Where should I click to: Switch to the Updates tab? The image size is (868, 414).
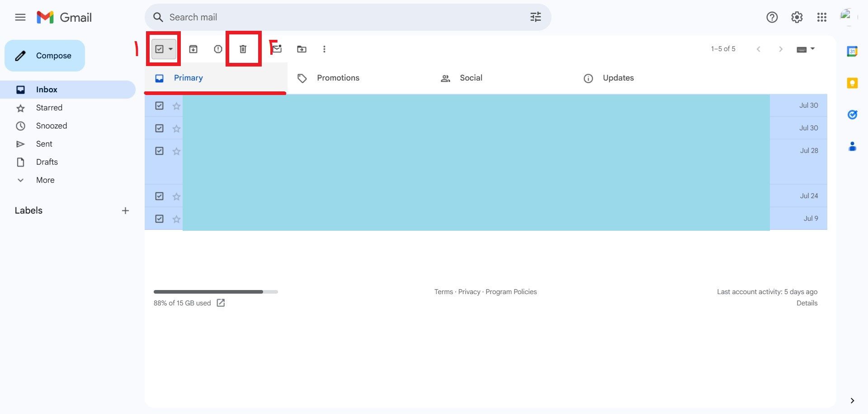[x=618, y=78]
